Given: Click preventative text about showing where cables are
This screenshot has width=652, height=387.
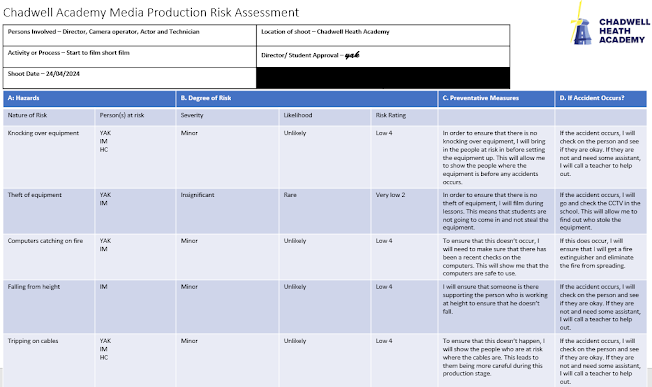Looking at the screenshot, I should pos(494,357).
